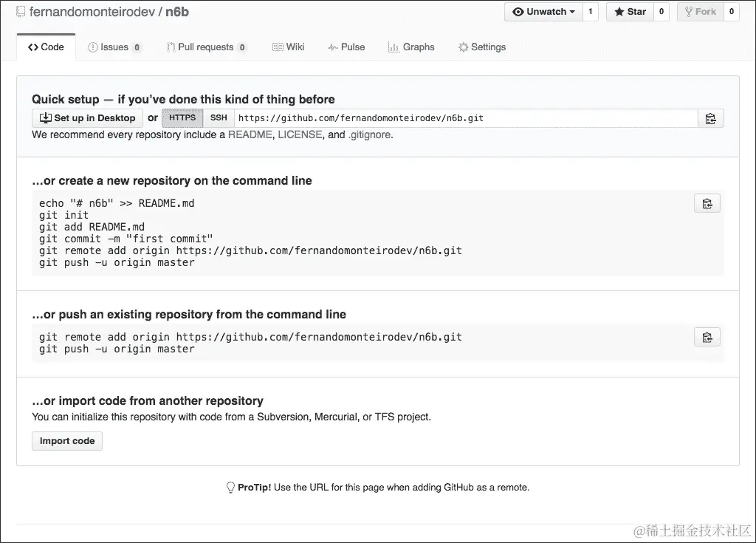Image resolution: width=756 pixels, height=543 pixels.
Task: Switch the clone URL to SSH
Action: [218, 117]
